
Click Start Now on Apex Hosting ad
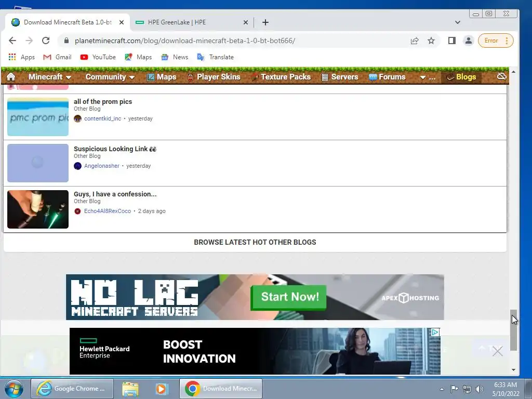[289, 297]
